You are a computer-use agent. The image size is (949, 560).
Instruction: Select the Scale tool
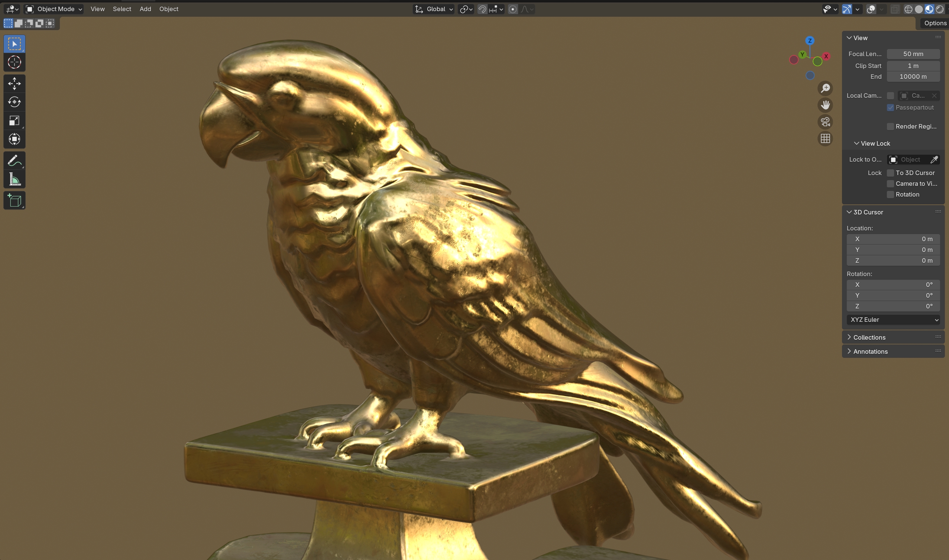tap(14, 121)
